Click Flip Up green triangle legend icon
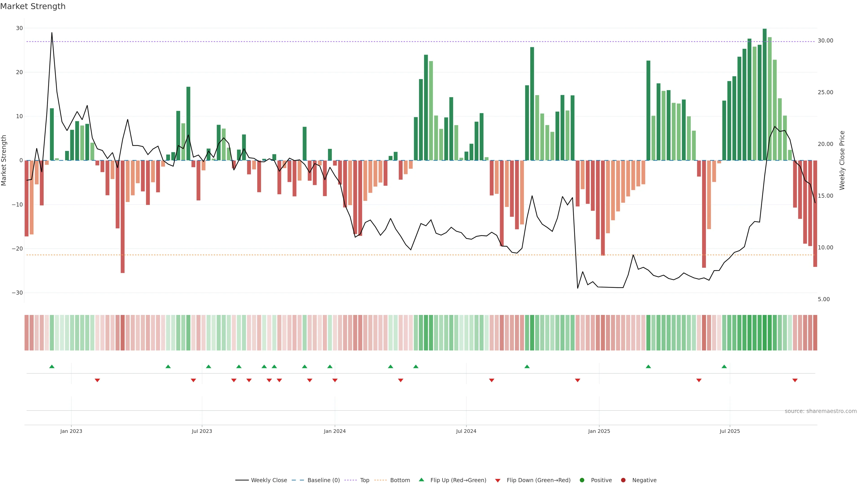The image size is (868, 488). tap(421, 480)
